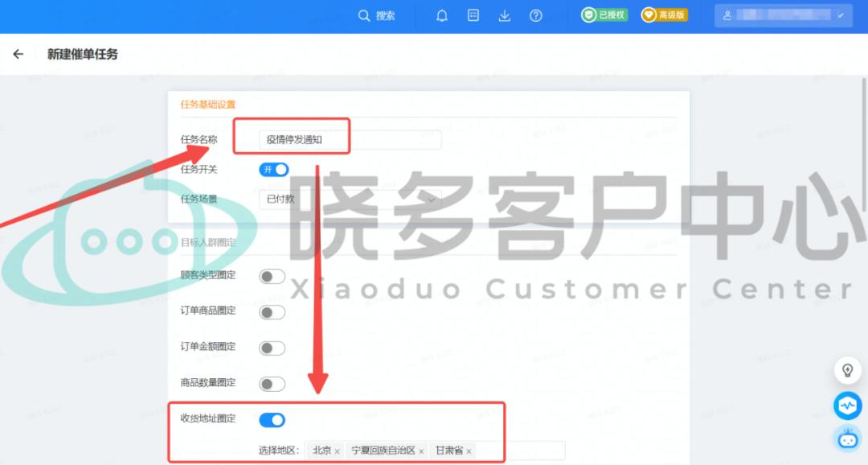Click the 高级版 premium badge

click(665, 14)
